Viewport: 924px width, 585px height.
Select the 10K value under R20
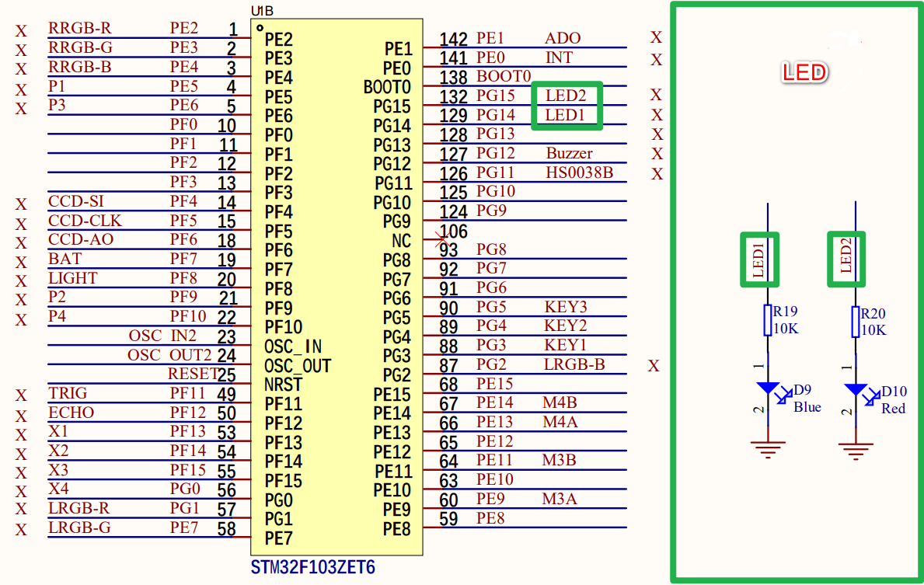[873, 330]
